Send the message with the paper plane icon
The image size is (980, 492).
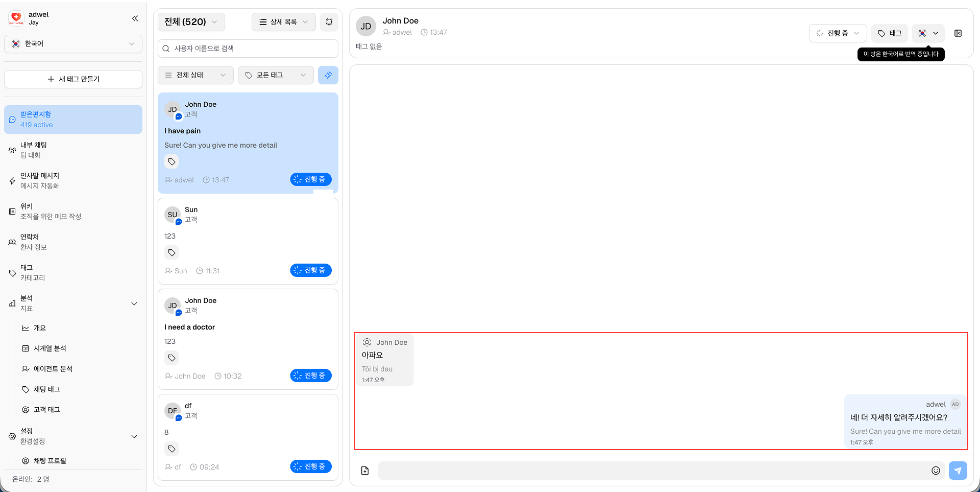pyautogui.click(x=958, y=471)
